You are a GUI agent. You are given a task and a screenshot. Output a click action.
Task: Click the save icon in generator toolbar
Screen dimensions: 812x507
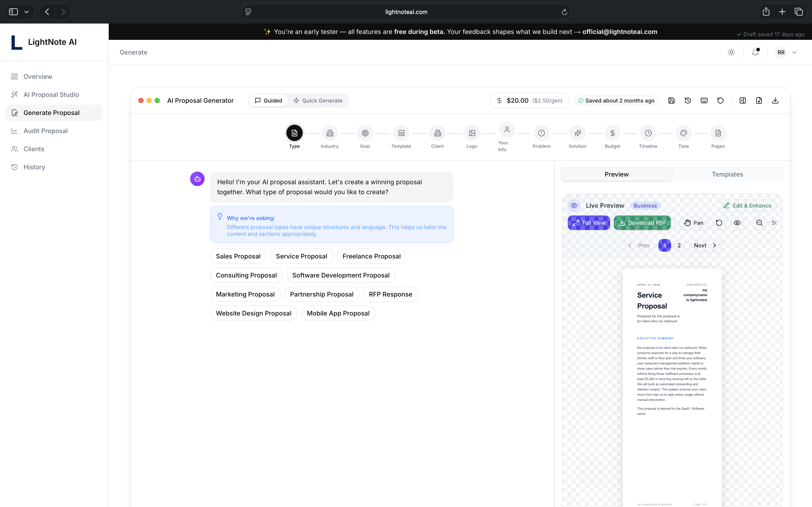(x=671, y=100)
